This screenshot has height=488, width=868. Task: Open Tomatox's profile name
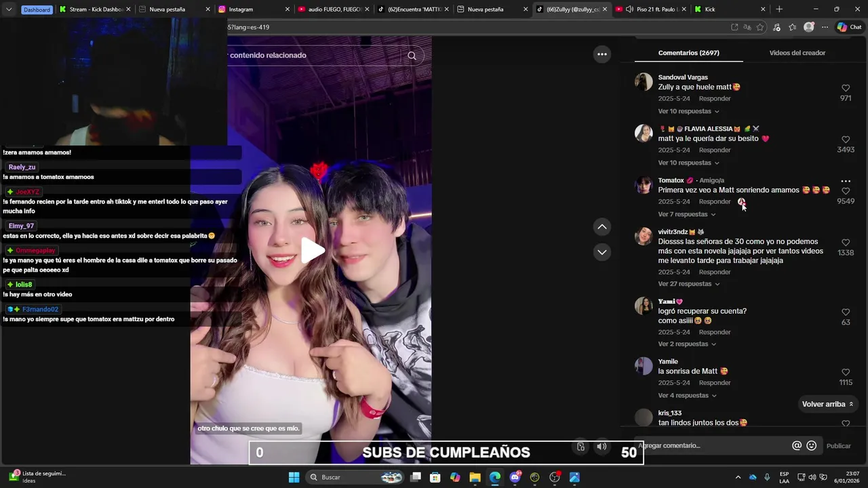click(671, 180)
